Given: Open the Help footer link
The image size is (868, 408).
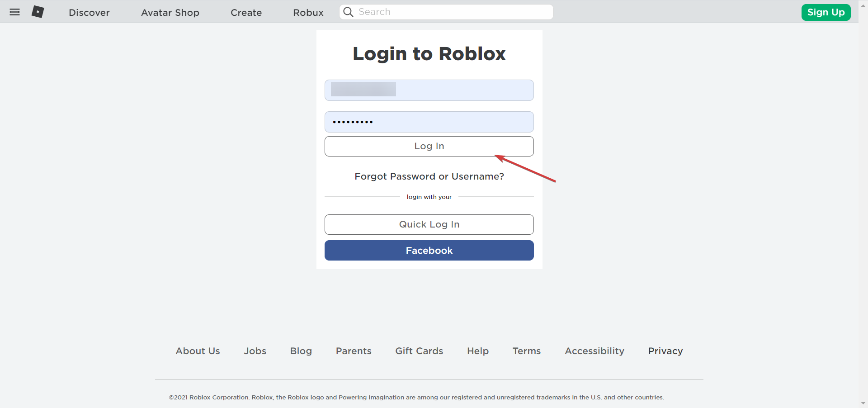Looking at the screenshot, I should (x=478, y=351).
